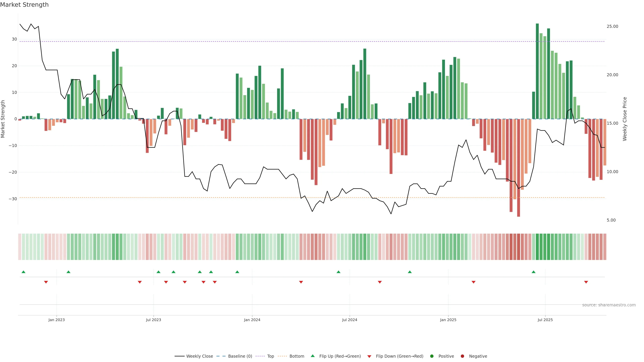The image size is (644, 362).
Task: Click the Positive green circle legend icon
Action: click(x=432, y=356)
